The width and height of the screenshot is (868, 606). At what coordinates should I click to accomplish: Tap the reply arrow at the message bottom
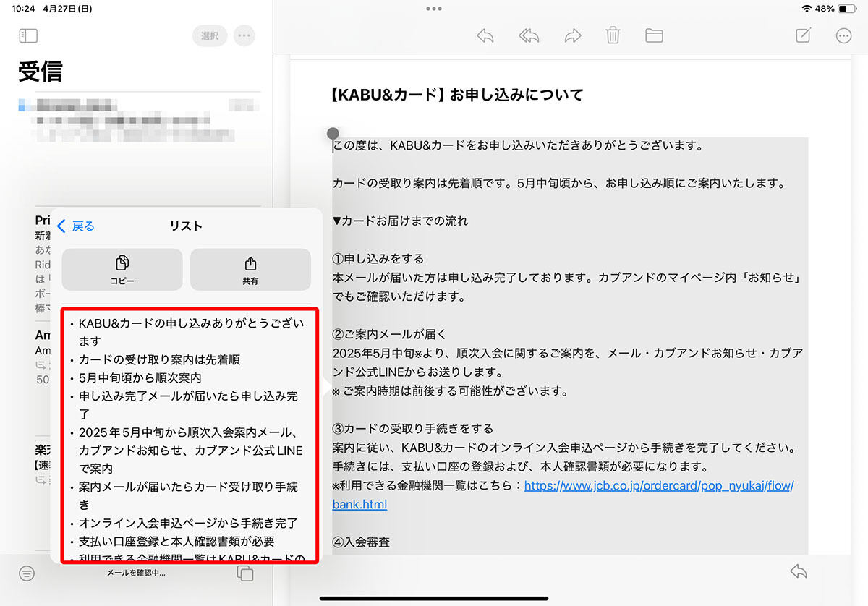(799, 571)
